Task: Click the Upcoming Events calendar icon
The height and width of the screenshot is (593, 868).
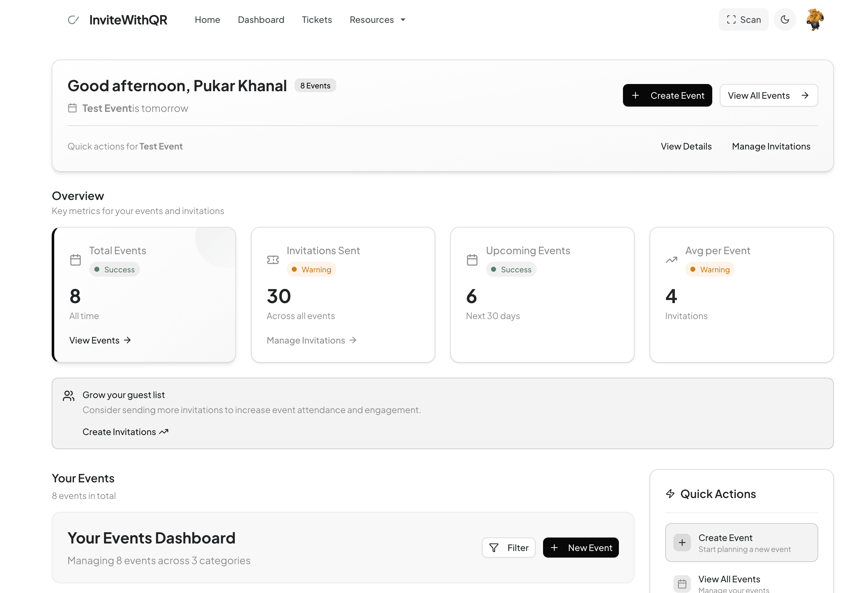Action: pyautogui.click(x=472, y=260)
